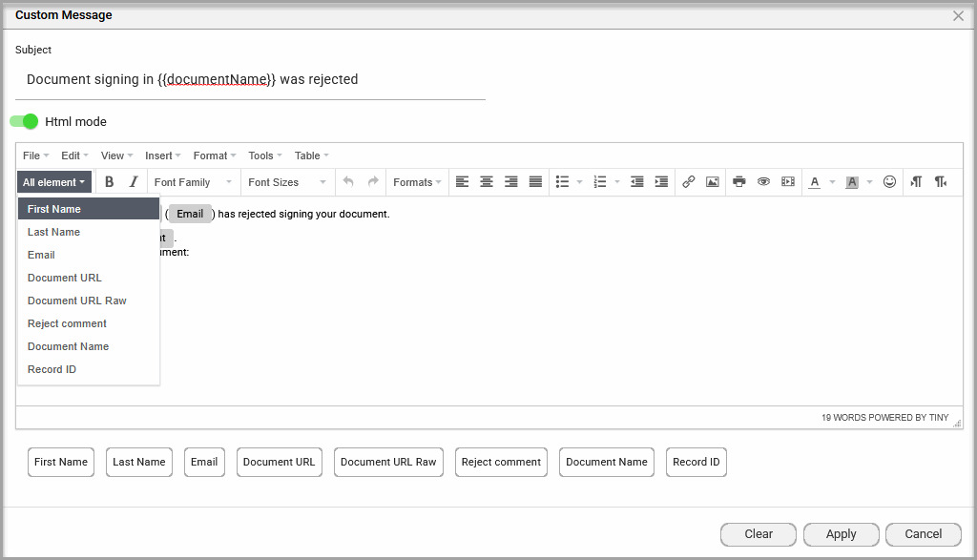Choose Email from dropdown list

pos(89,255)
